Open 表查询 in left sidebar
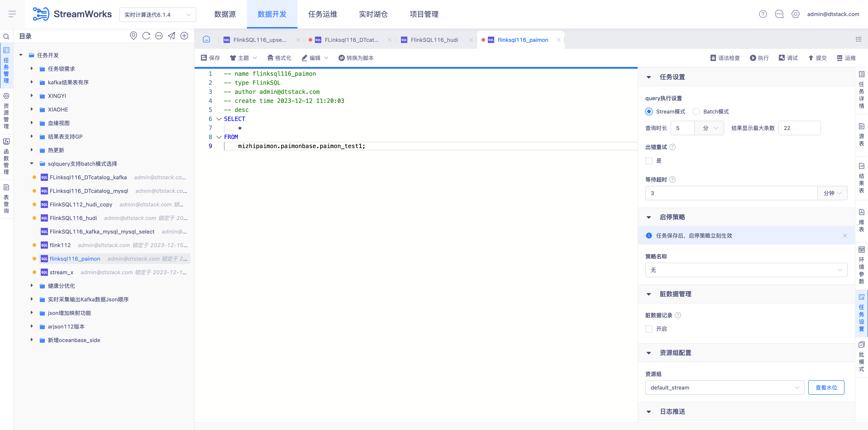Image resolution: width=868 pixels, height=430 pixels. click(6, 199)
